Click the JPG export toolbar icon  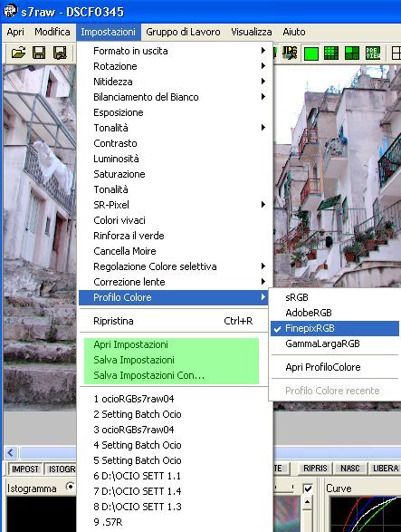pyautogui.click(x=290, y=53)
